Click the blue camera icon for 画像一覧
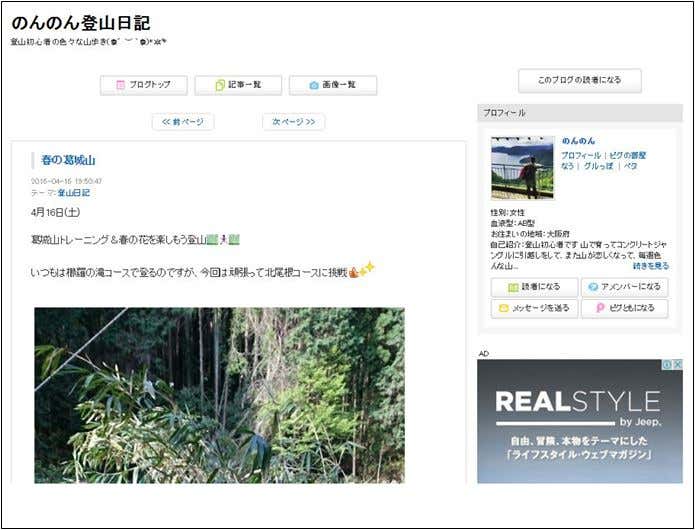 pos(314,85)
